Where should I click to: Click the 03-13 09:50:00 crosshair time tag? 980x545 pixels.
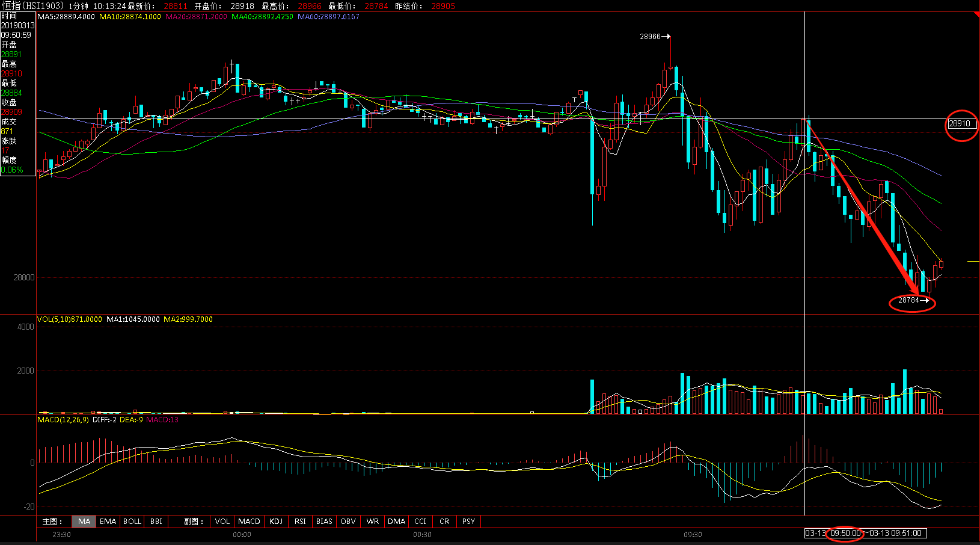coord(834,533)
